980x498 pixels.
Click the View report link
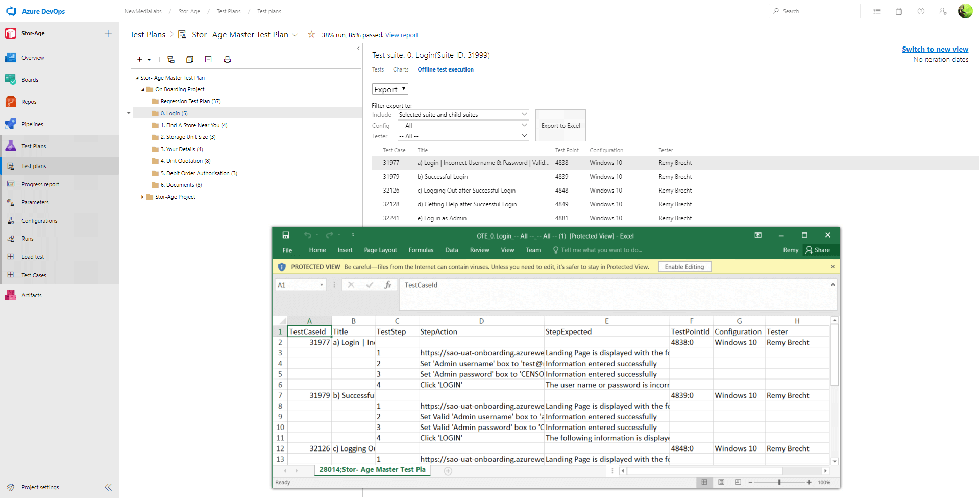(402, 35)
